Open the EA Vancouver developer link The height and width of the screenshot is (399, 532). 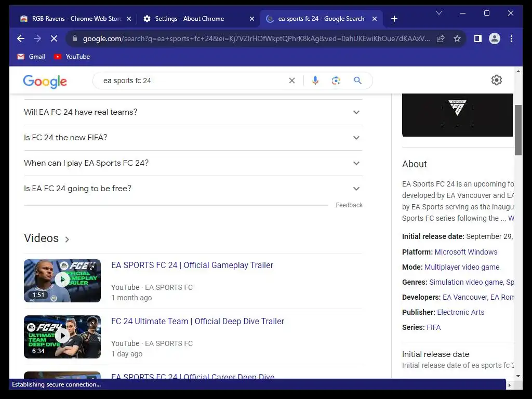coord(465,297)
